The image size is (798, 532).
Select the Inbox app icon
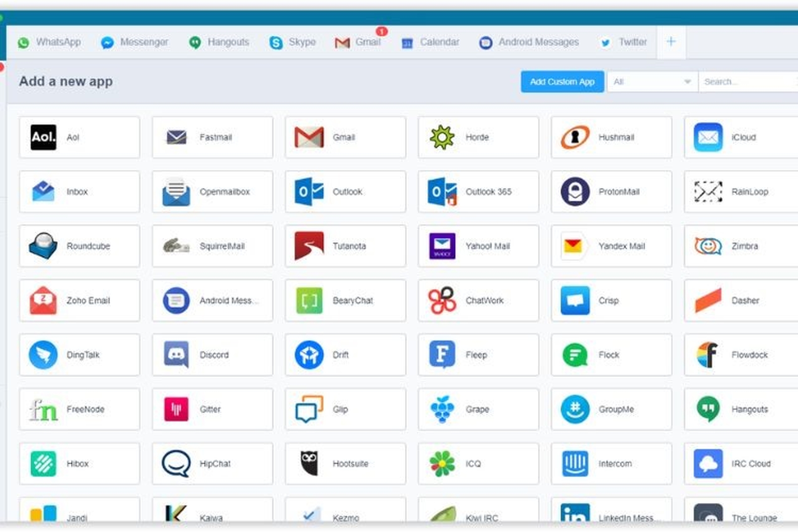click(43, 192)
